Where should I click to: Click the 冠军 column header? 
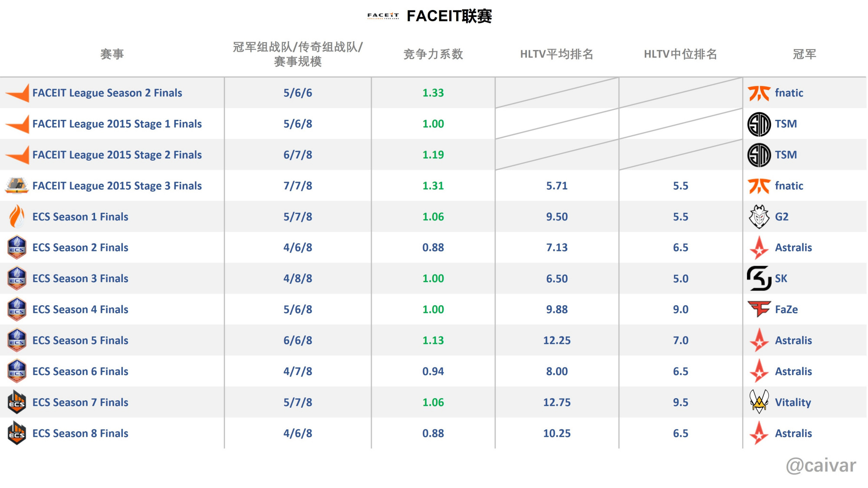pos(804,54)
